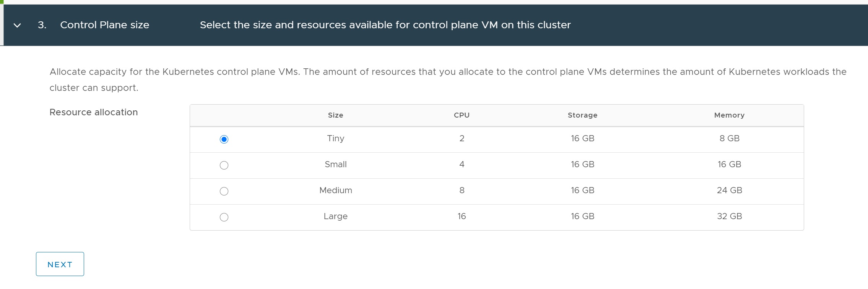Click the 24 GB memory cell
868x289 pixels.
[729, 191]
